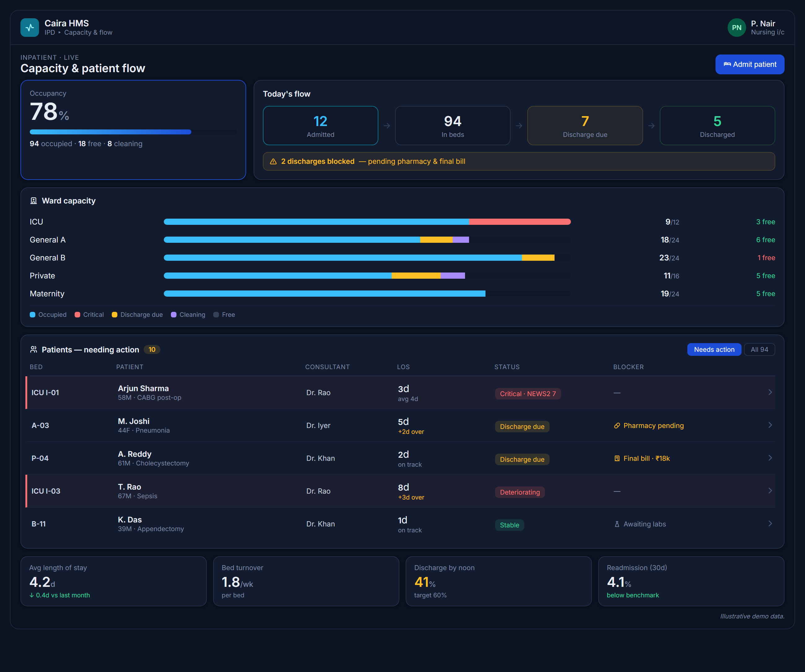This screenshot has width=805, height=672.
Task: Click the Caira HMS heartbeat logo icon
Action: (29, 28)
